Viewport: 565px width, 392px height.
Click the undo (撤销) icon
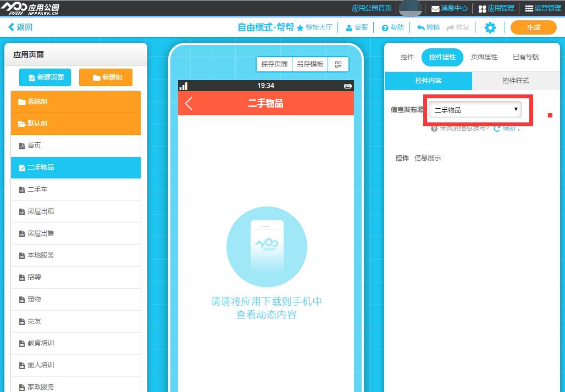point(420,27)
